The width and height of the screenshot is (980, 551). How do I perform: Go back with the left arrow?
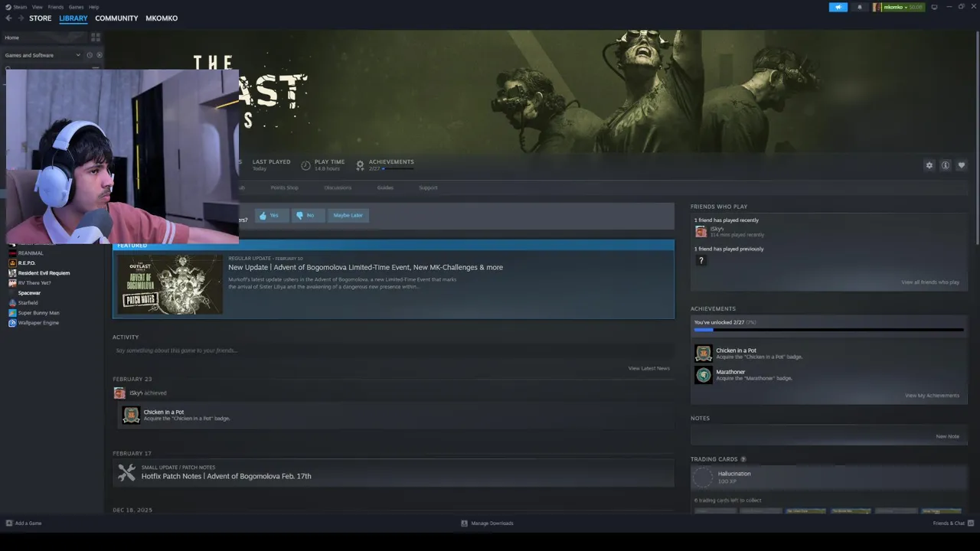point(8,18)
